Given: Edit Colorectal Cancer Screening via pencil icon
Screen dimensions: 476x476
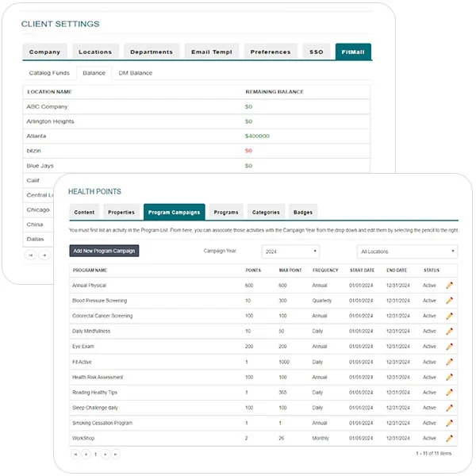Looking at the screenshot, I should click(449, 316).
